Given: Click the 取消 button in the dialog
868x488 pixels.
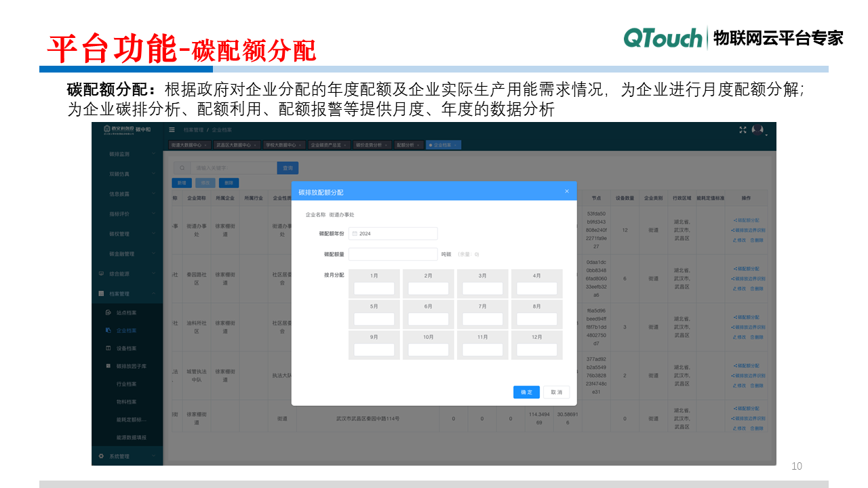Looking at the screenshot, I should point(555,392).
